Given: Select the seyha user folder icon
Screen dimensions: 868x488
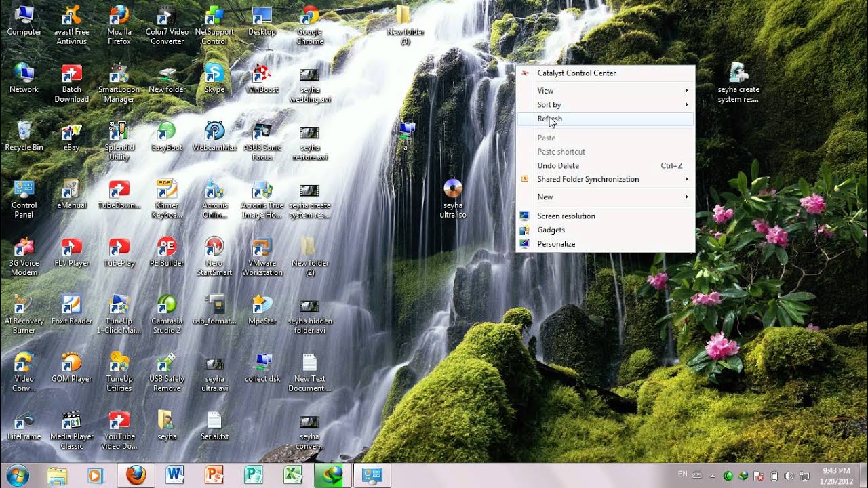Looking at the screenshot, I should [167, 425].
